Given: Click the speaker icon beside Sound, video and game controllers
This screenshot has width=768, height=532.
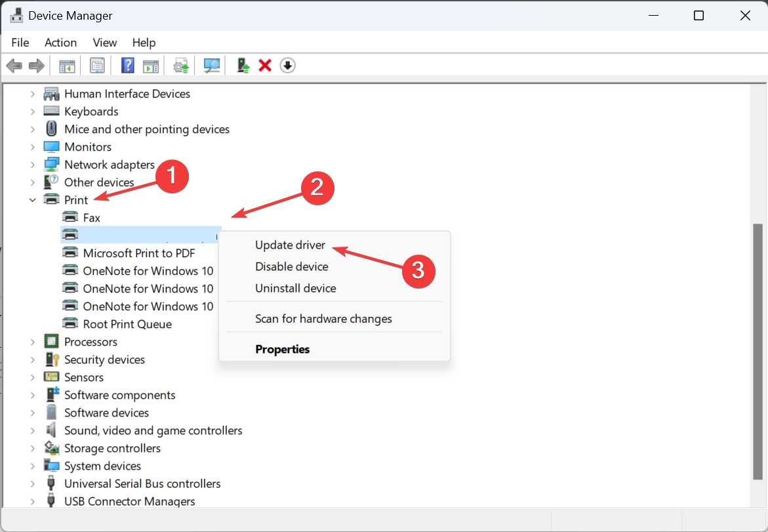Looking at the screenshot, I should tap(51, 430).
